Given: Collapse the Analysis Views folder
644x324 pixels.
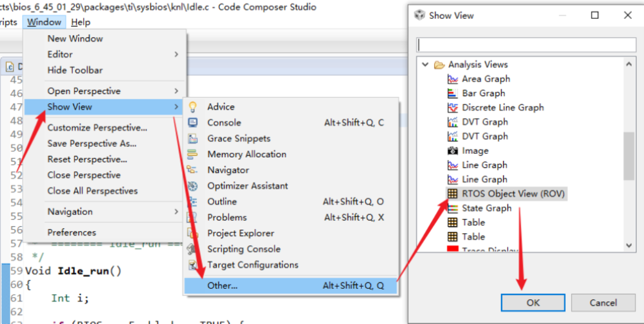Looking at the screenshot, I should (425, 64).
